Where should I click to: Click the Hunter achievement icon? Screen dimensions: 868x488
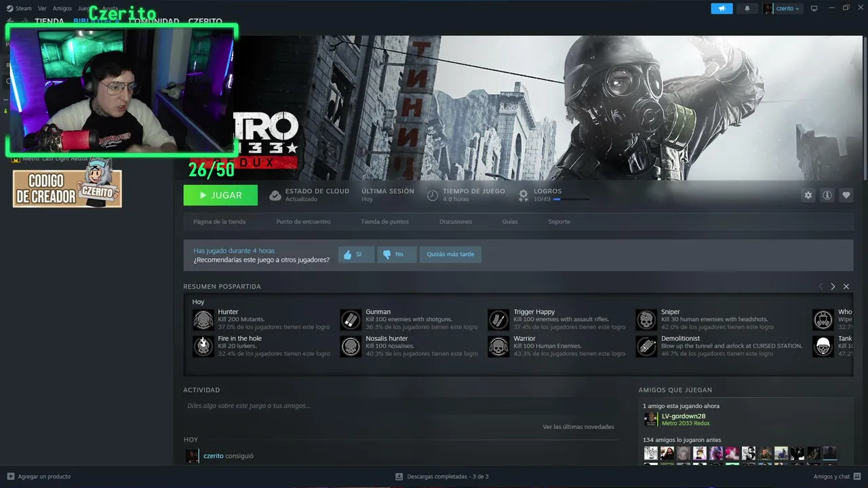click(203, 319)
